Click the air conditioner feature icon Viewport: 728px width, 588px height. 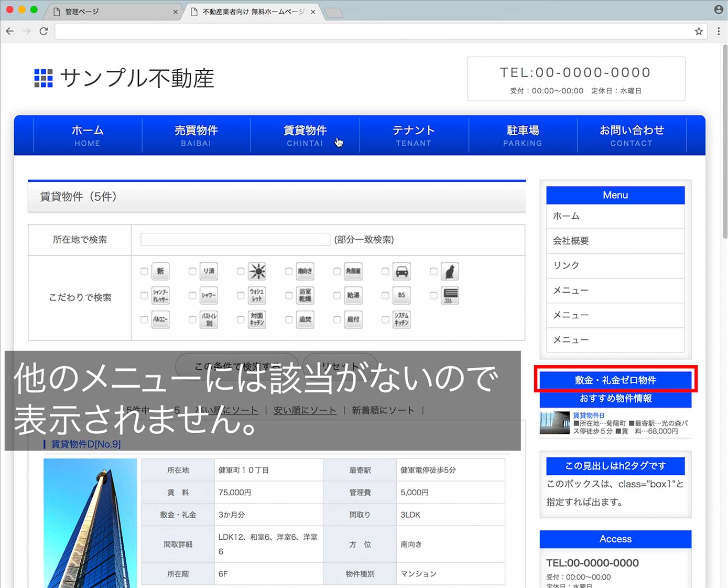pyautogui.click(x=450, y=295)
